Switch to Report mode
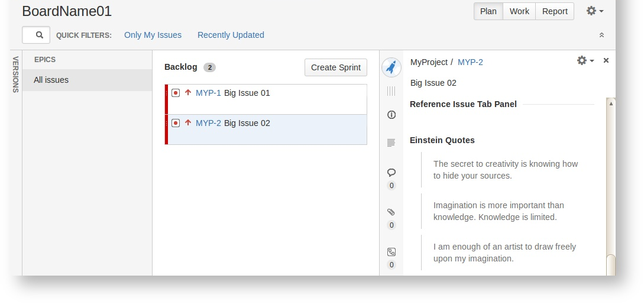 point(555,11)
